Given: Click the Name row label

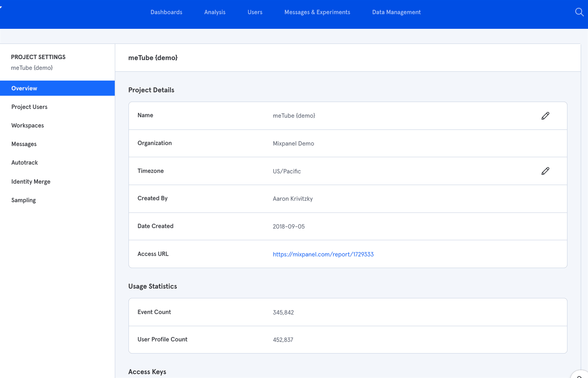Looking at the screenshot, I should [146, 115].
